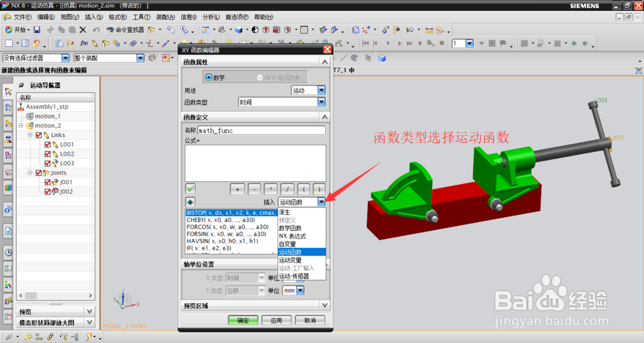Click the blue 3D cube icon in selection bar
Image resolution: width=644 pixels, height=343 pixels.
[382, 58]
